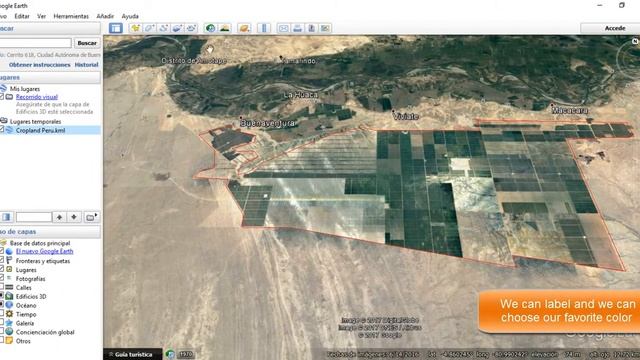Viewport: 640px width, 360px height.
Task: Open the planets switcher icon
Action: 244,28
